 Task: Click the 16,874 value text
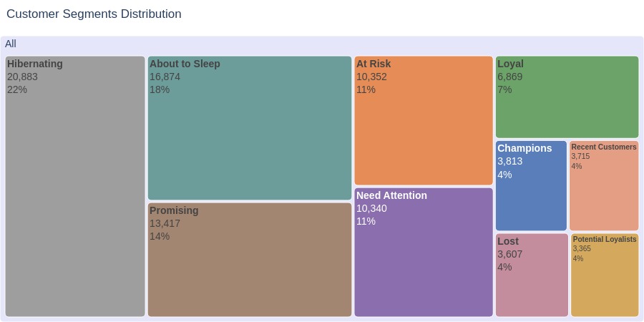point(165,77)
